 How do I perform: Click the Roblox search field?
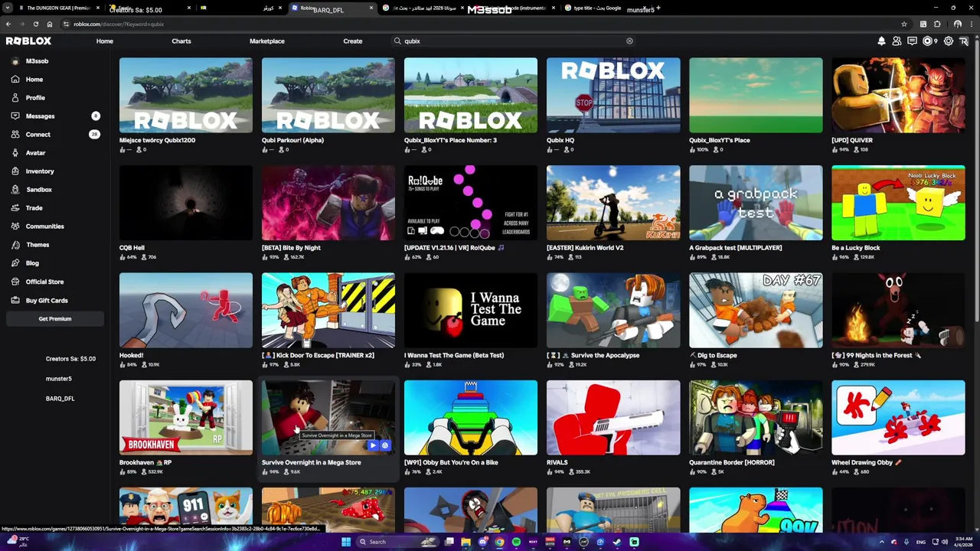pyautogui.click(x=513, y=41)
